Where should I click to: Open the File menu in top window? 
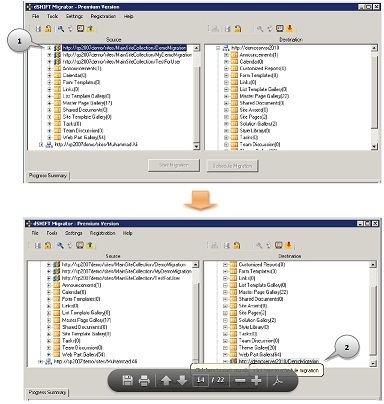click(x=36, y=16)
